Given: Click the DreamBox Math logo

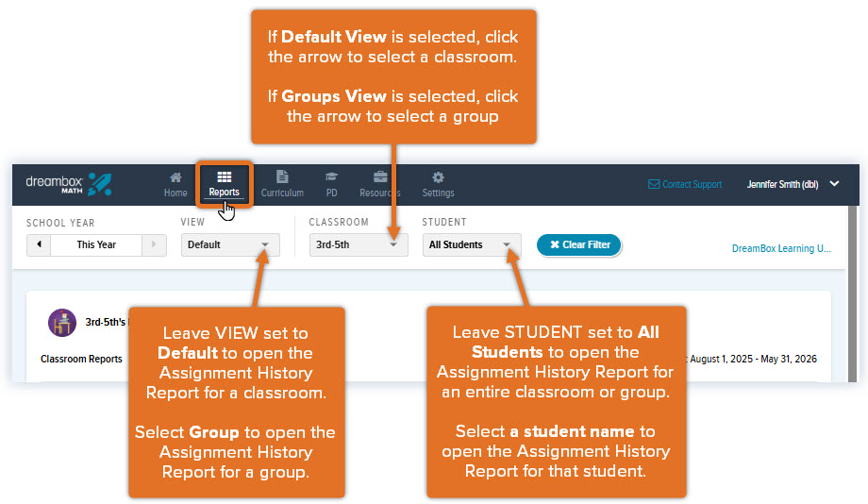Looking at the screenshot, I should pos(69,184).
